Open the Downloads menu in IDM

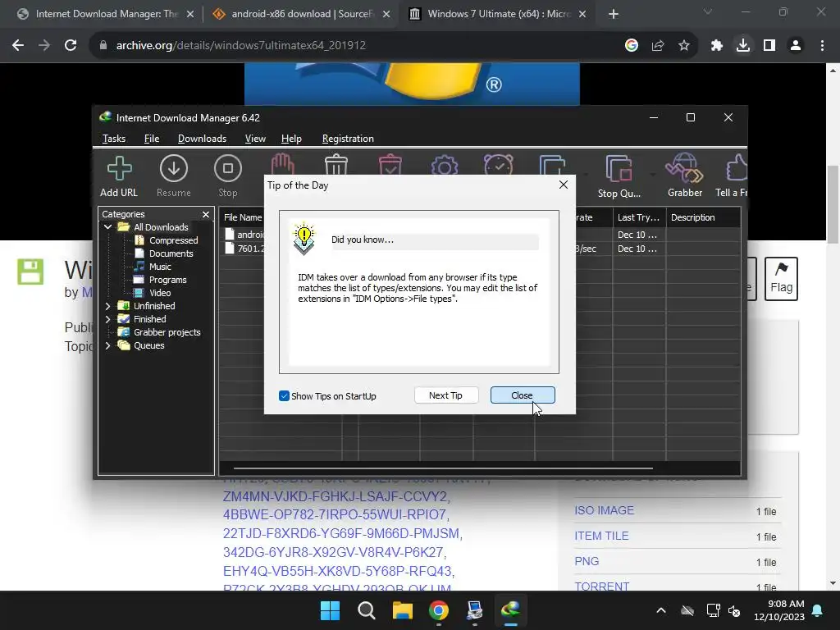pyautogui.click(x=202, y=139)
